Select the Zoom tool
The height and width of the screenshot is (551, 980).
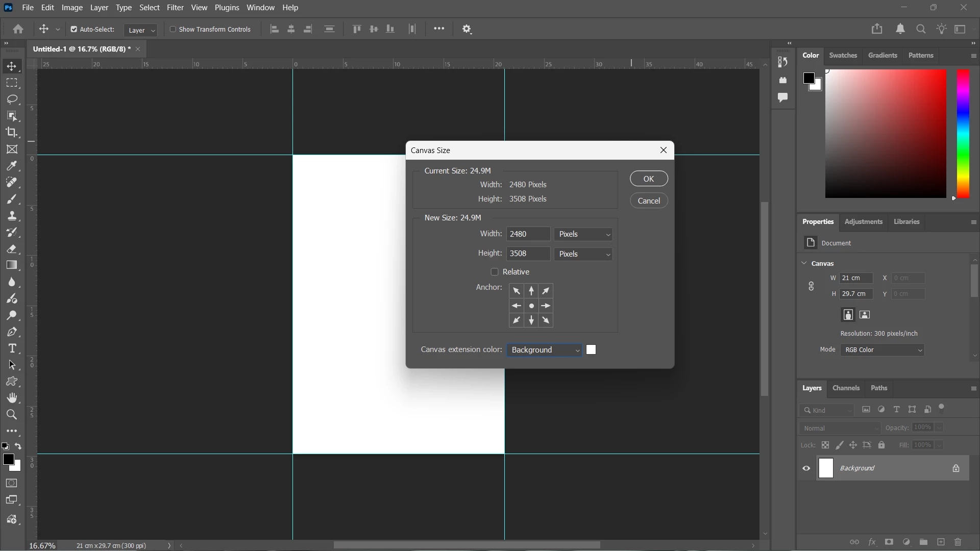click(12, 414)
